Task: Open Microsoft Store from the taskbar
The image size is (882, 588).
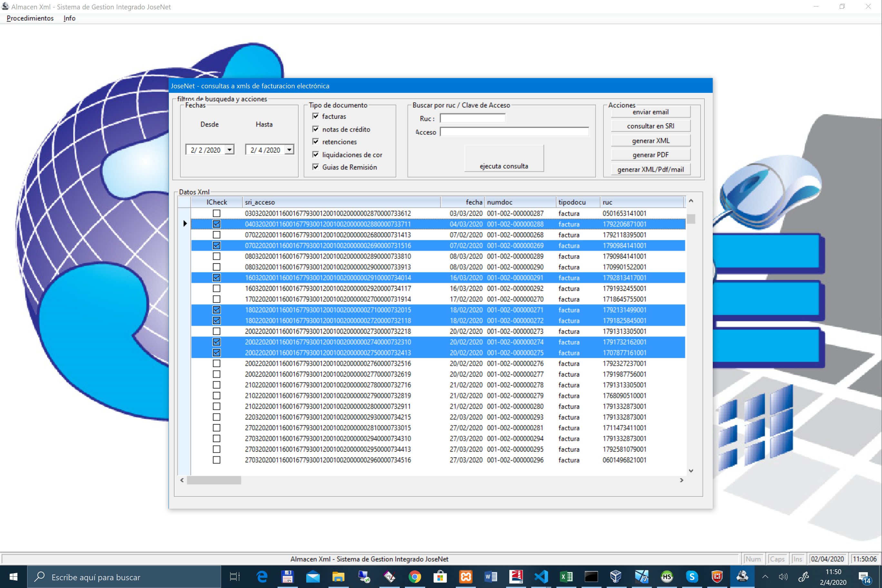Action: pyautogui.click(x=440, y=577)
